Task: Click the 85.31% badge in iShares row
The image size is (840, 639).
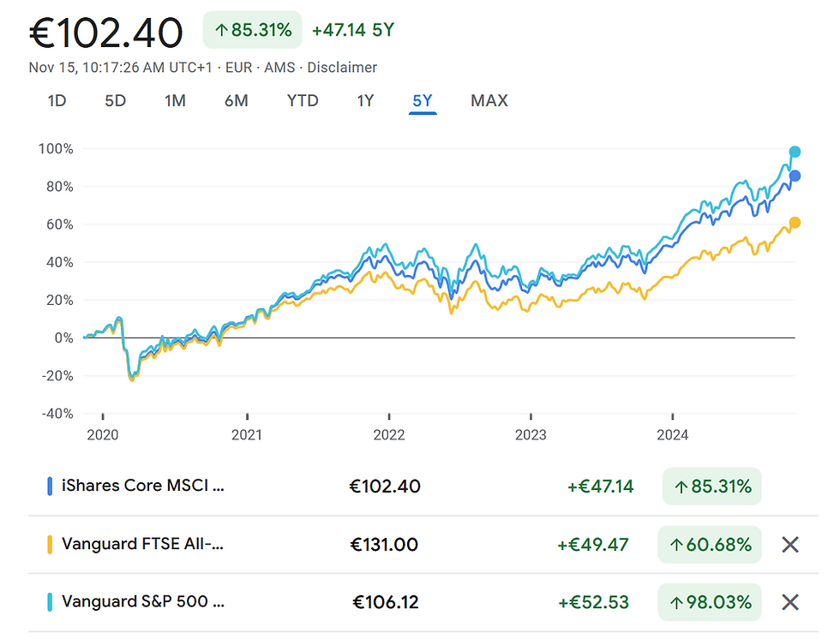Action: coord(712,487)
